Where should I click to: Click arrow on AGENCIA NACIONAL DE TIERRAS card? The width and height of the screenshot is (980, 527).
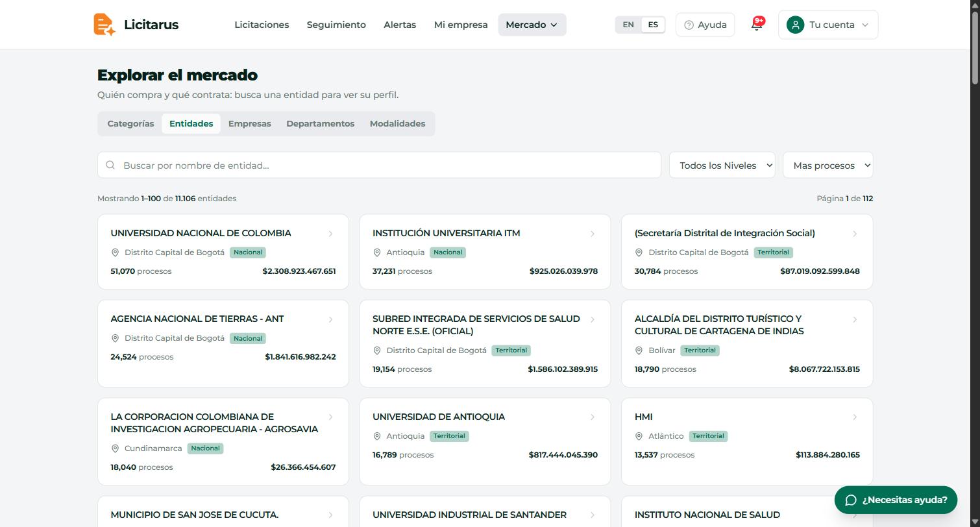(330, 319)
